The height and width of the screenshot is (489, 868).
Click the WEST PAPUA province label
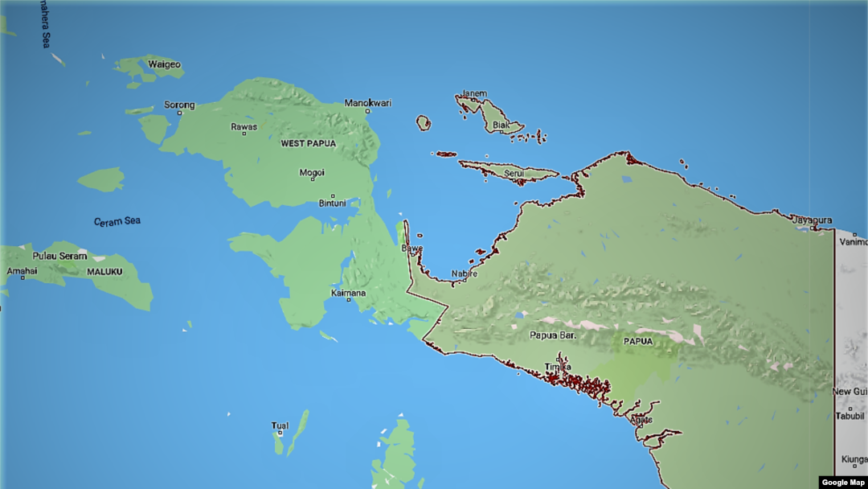(x=309, y=143)
